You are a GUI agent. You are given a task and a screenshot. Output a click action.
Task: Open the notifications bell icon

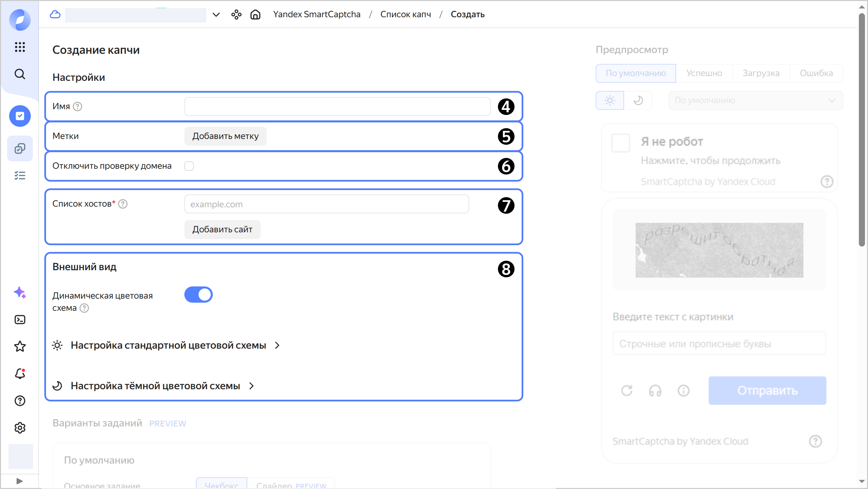pyautogui.click(x=20, y=374)
